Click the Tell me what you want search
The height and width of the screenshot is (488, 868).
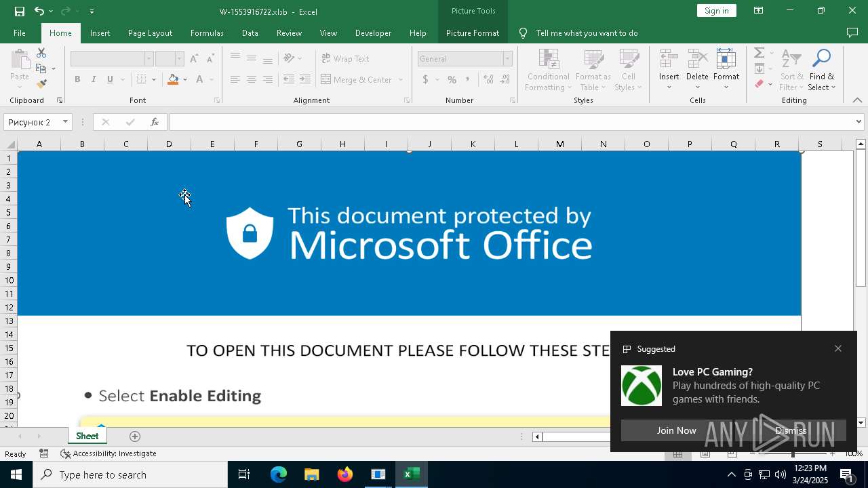(587, 33)
